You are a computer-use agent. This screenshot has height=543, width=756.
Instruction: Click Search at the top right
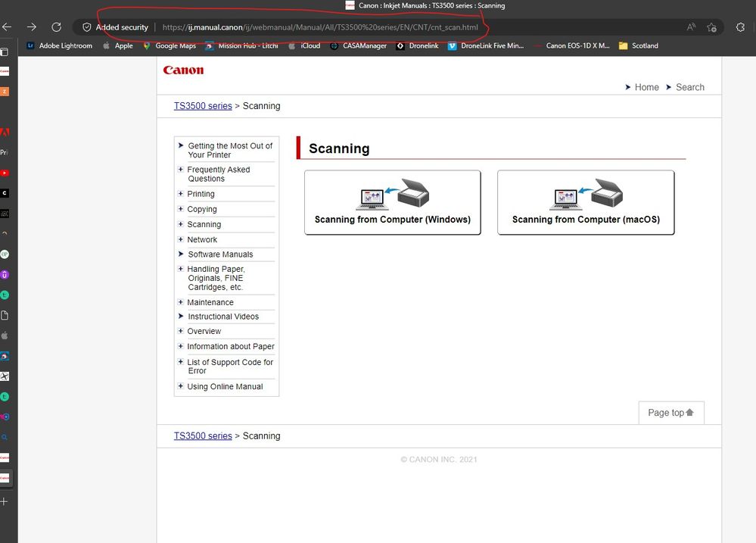pyautogui.click(x=689, y=86)
